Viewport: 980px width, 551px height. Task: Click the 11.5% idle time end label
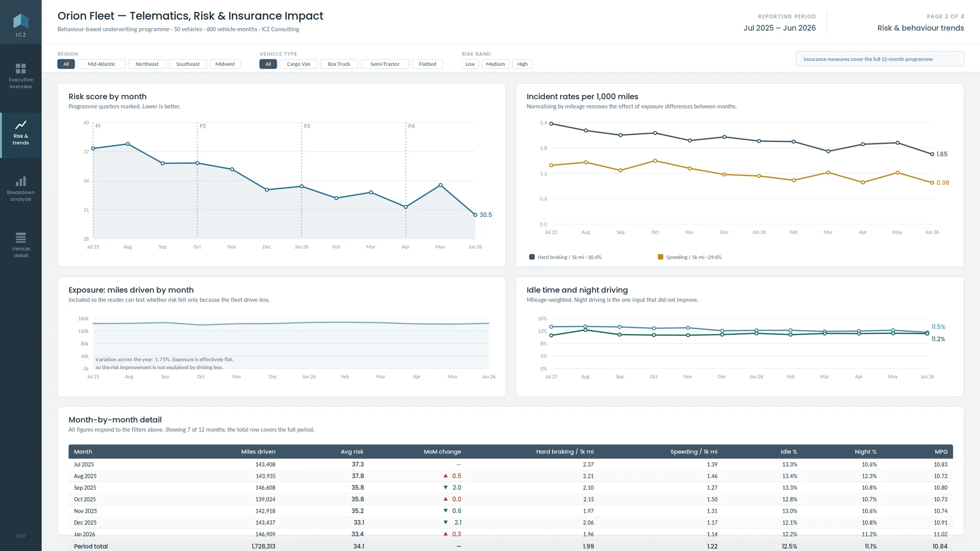point(938,327)
